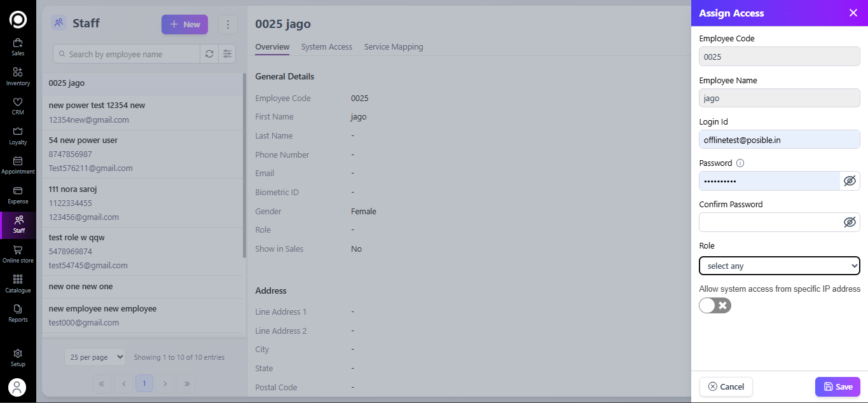Click the Cancel button
868x403 pixels.
pos(726,386)
